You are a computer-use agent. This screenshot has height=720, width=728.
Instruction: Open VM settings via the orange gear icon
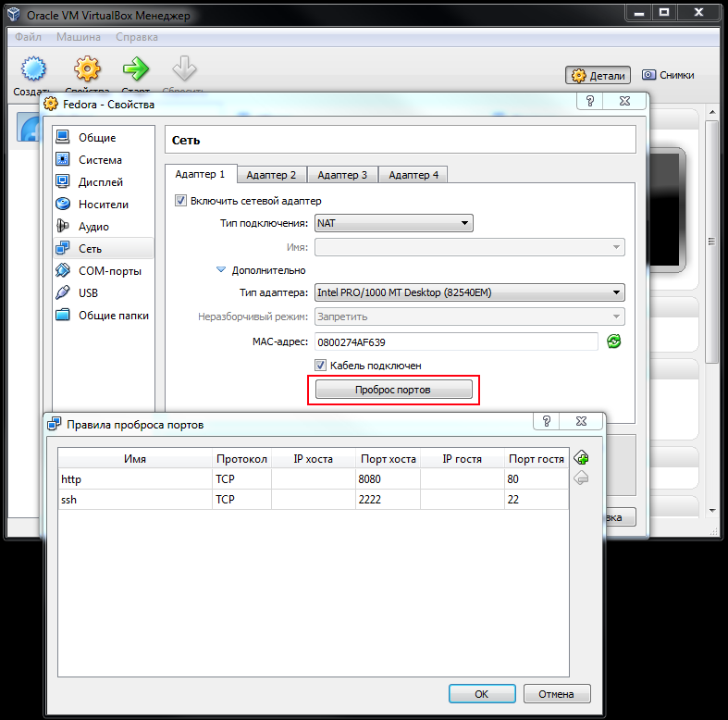(87, 68)
